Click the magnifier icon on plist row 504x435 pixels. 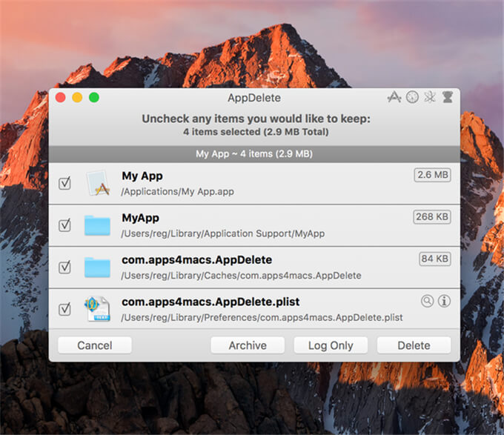[427, 302]
